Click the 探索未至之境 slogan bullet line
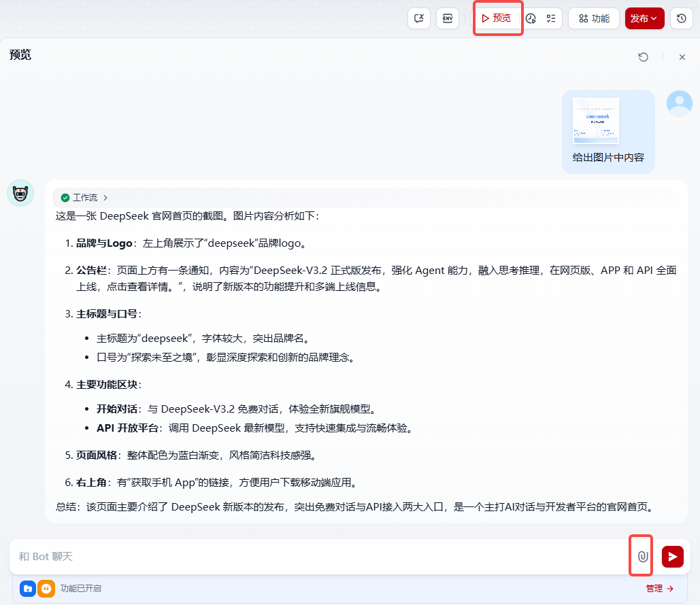This screenshot has height=605, width=700. (227, 358)
